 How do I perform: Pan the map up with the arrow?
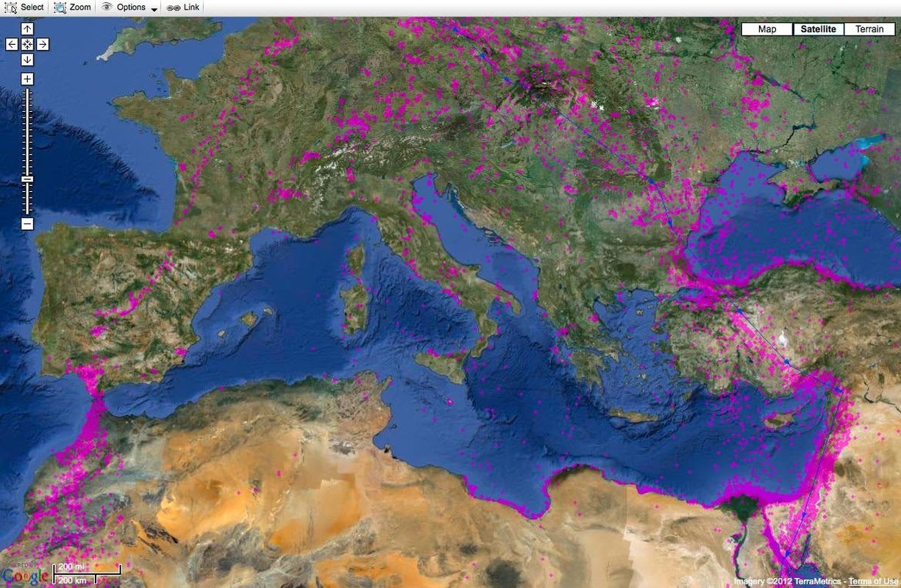pos(27,29)
